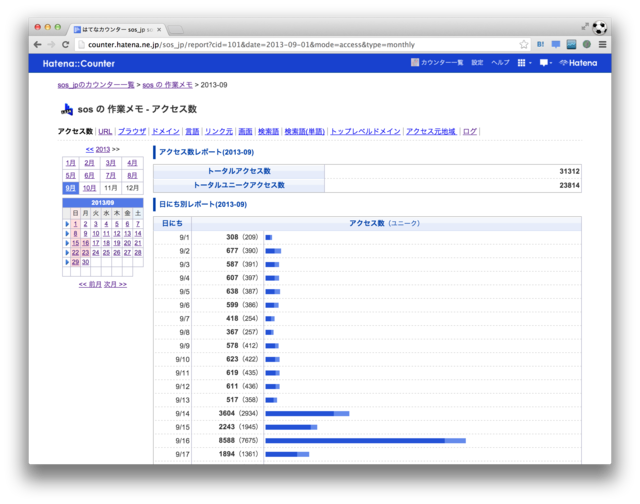The width and height of the screenshot is (640, 504).
Task: Click total access value 31312
Action: [569, 171]
